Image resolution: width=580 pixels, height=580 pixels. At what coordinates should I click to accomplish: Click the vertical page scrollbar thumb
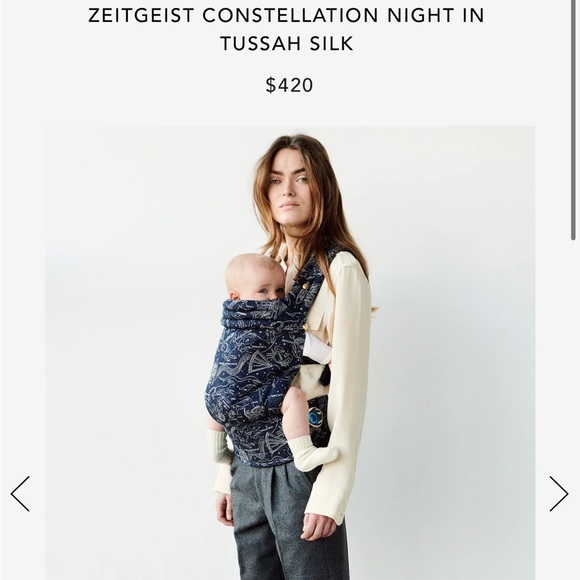(573, 120)
